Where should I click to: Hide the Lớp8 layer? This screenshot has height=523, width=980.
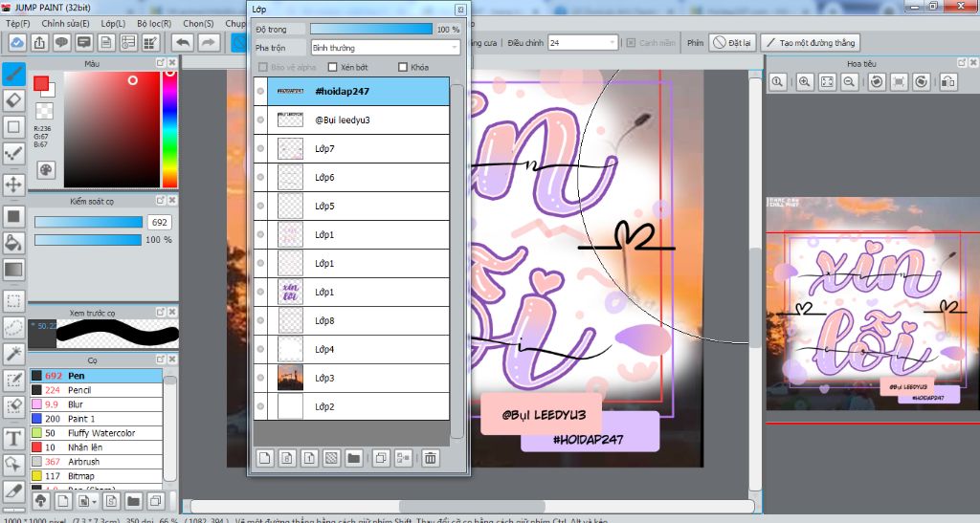pos(260,320)
